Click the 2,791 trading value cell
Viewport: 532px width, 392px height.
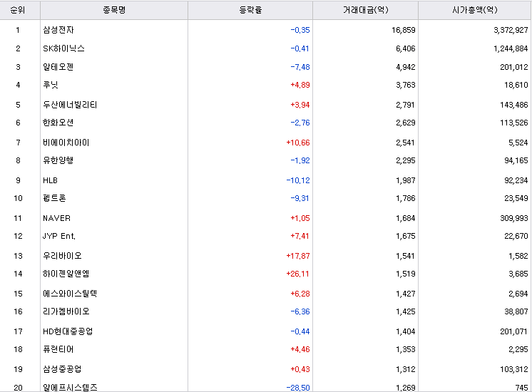[406, 105]
